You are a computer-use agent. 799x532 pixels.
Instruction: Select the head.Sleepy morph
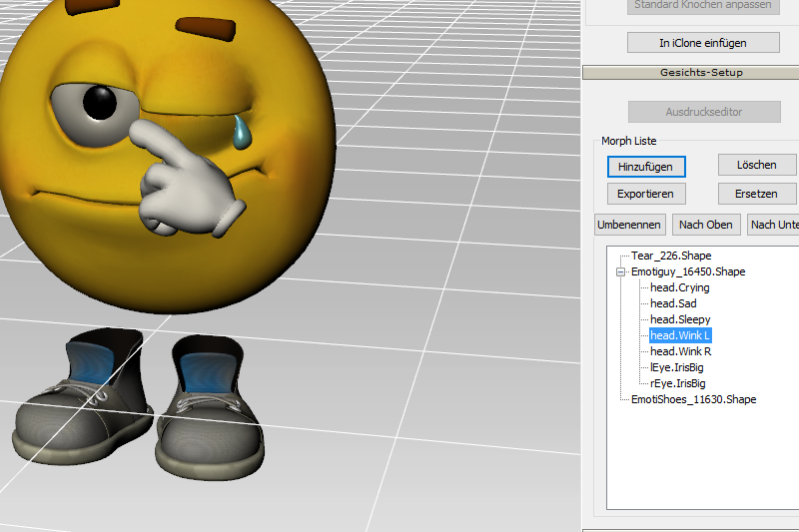tap(680, 319)
